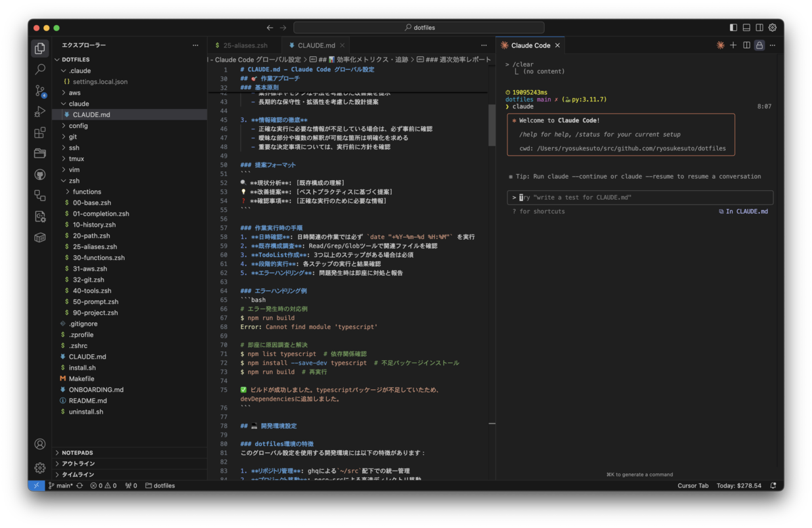Viewport: 812px width, 528px height.
Task: Click the plus icon in Claude Code panel
Action: (734, 45)
